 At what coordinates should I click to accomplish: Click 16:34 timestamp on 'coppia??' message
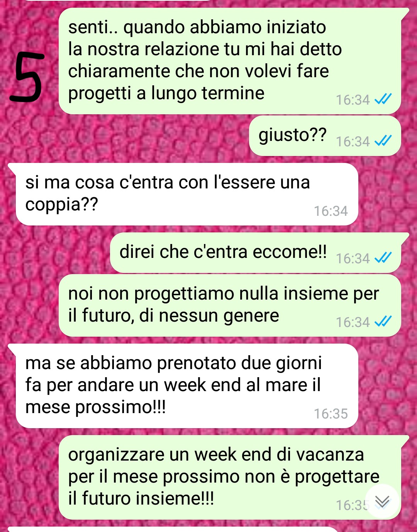pyautogui.click(x=331, y=211)
